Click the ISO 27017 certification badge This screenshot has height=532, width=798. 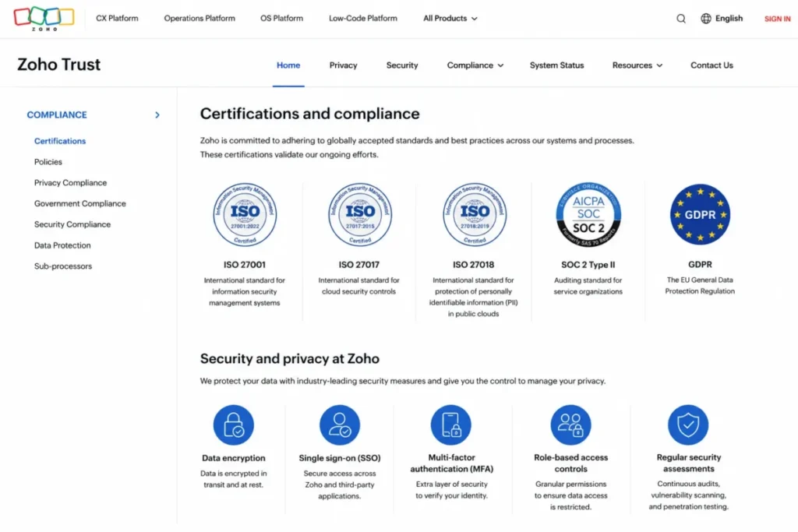coord(360,215)
